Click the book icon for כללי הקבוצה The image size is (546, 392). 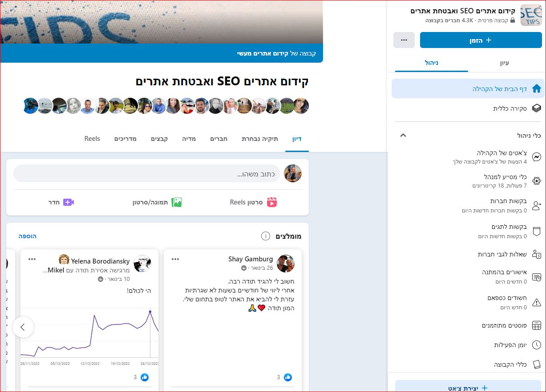(537, 364)
